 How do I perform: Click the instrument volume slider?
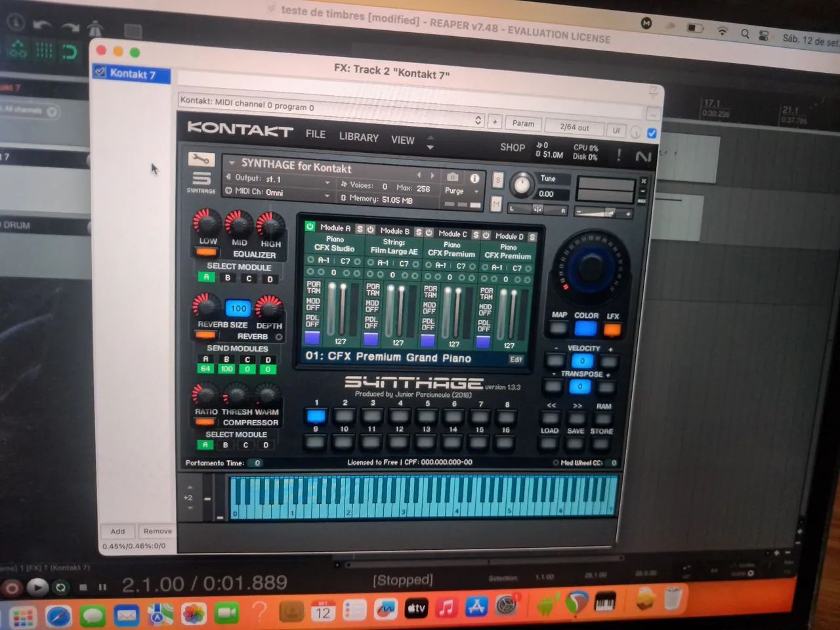(602, 213)
